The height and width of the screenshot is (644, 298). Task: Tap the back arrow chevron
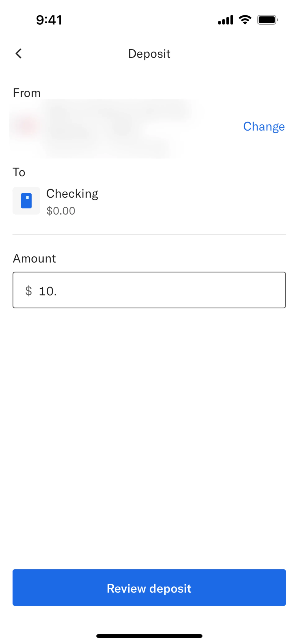pos(19,54)
